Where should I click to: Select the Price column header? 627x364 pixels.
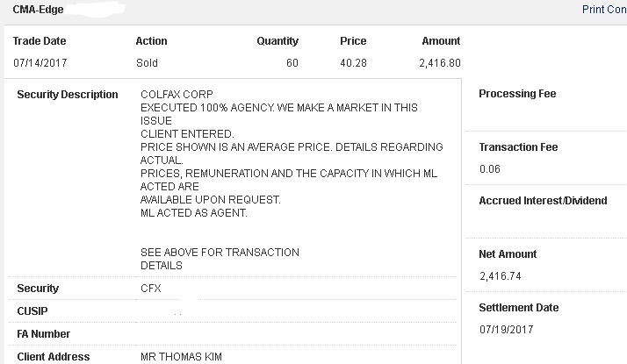(x=353, y=41)
